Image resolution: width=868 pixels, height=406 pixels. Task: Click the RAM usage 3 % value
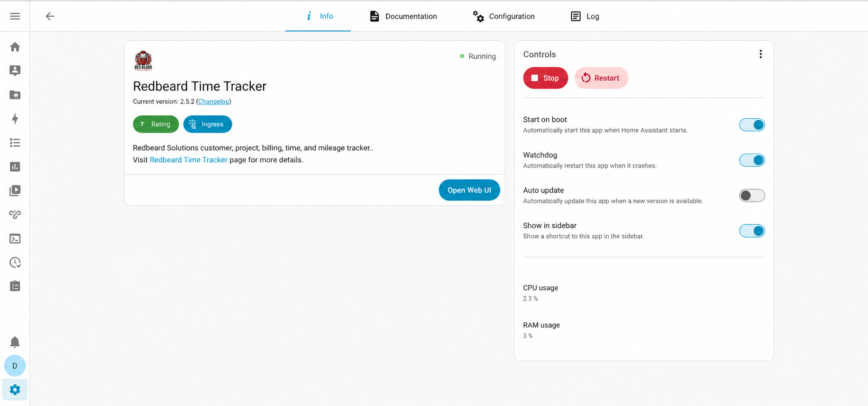(528, 336)
